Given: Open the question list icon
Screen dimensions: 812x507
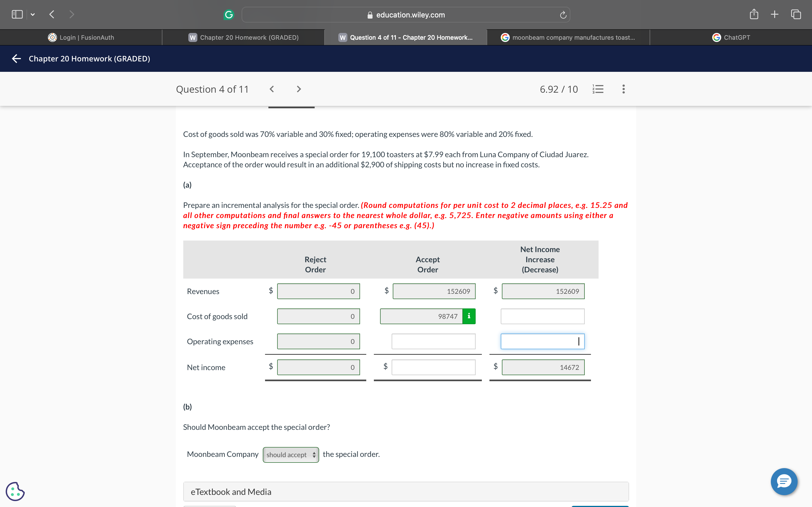Looking at the screenshot, I should 598,89.
